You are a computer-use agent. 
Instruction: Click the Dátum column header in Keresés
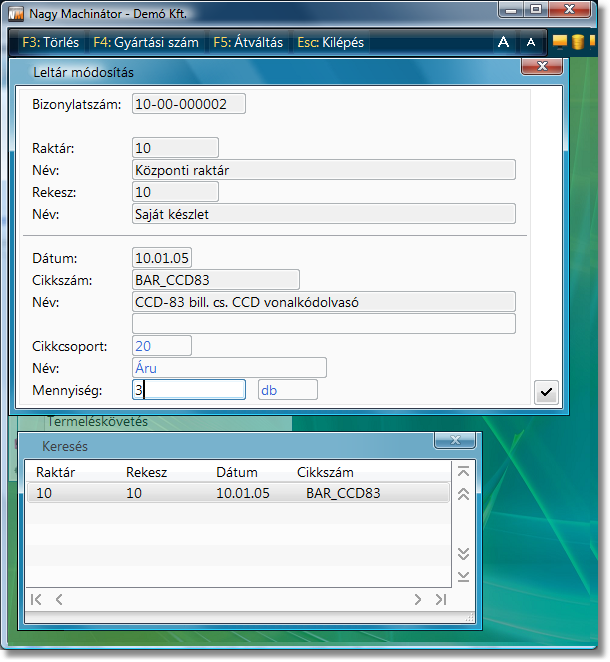(x=237, y=472)
